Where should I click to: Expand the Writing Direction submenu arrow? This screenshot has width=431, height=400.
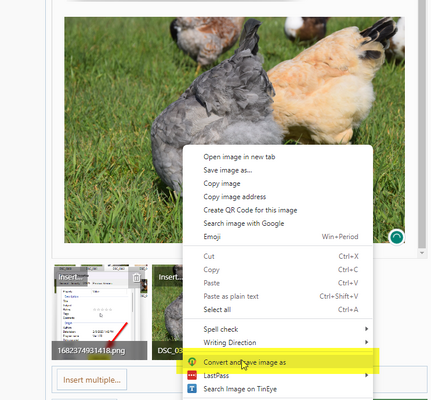click(x=366, y=342)
